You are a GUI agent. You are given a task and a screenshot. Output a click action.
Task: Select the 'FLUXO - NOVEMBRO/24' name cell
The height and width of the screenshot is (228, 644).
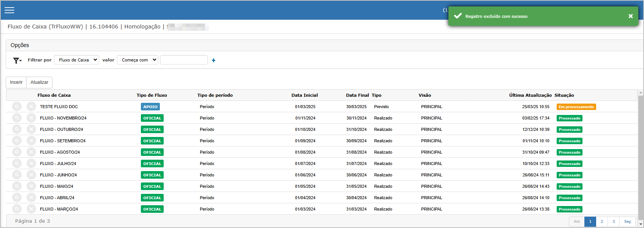pos(63,118)
